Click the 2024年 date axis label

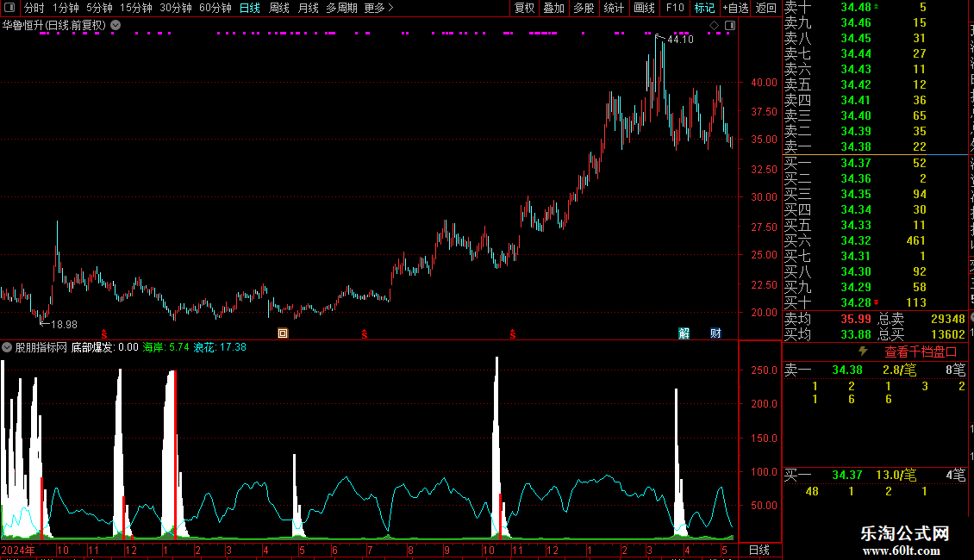[x=18, y=550]
